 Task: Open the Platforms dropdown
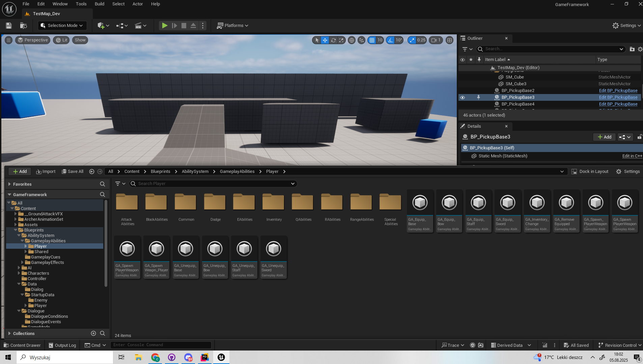coord(232,26)
